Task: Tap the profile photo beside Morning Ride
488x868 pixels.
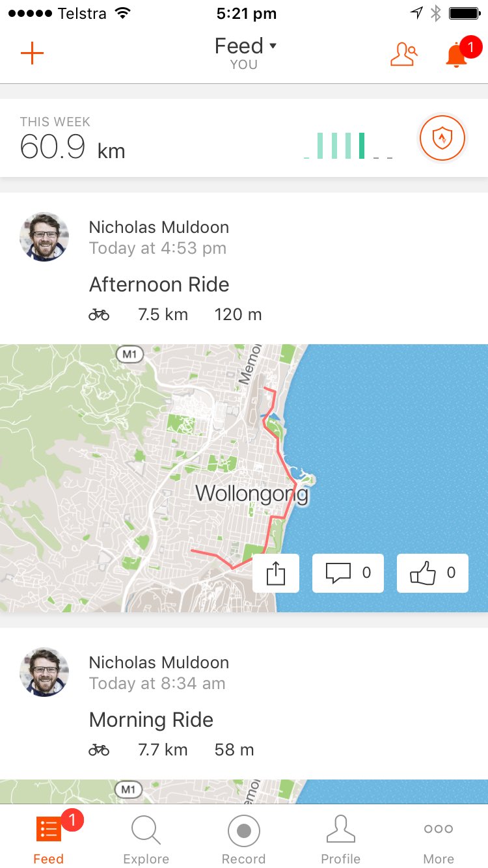Action: click(44, 672)
